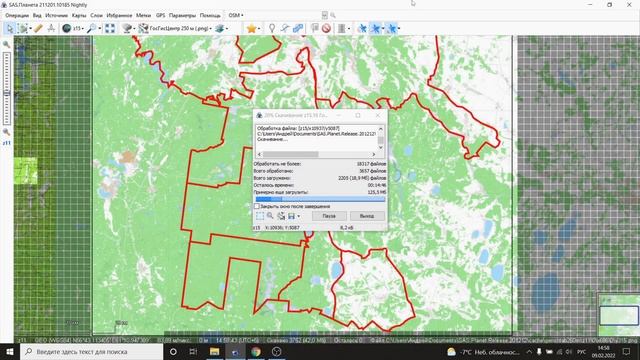The image size is (640, 360).
Task: Click the save floppy icon in download dialog
Action: pyautogui.click(x=291, y=216)
